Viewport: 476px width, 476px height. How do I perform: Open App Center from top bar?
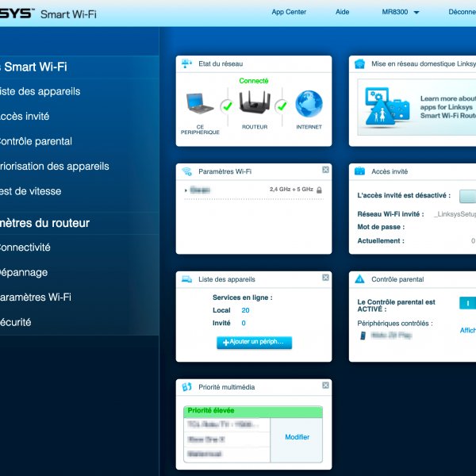click(289, 13)
